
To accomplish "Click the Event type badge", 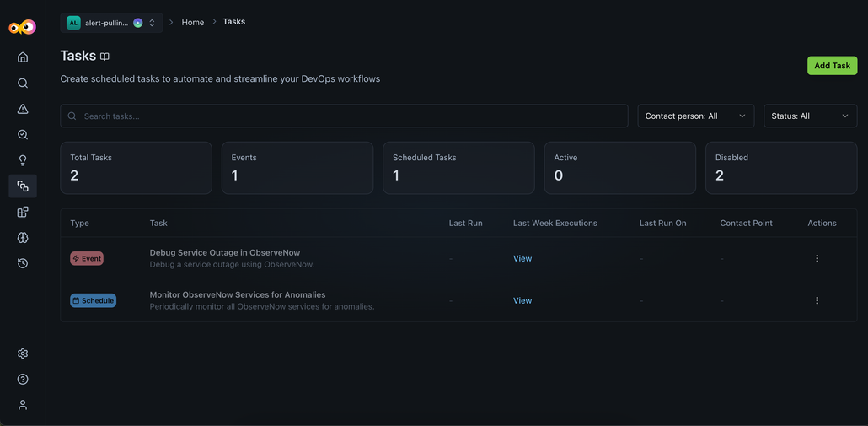I will (x=87, y=258).
